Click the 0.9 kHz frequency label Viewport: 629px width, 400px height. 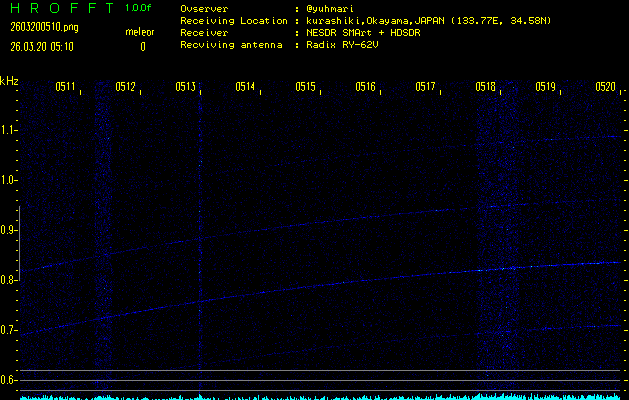pos(9,230)
